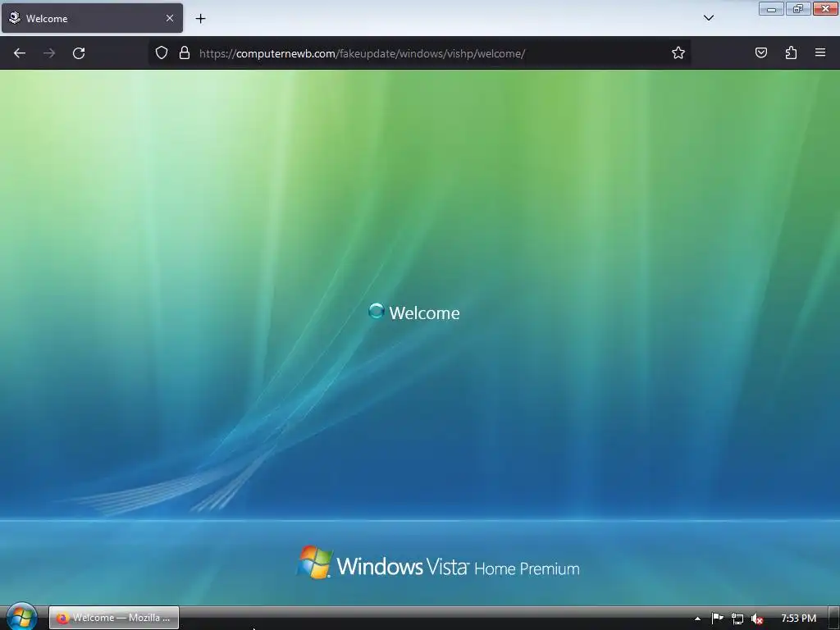Go back using the browser back arrow

coord(20,53)
